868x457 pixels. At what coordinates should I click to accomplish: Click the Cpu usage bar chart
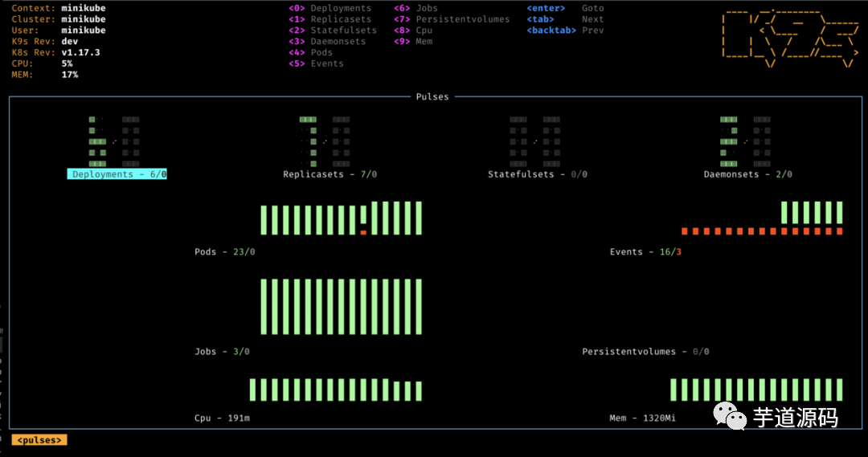pyautogui.click(x=336, y=390)
